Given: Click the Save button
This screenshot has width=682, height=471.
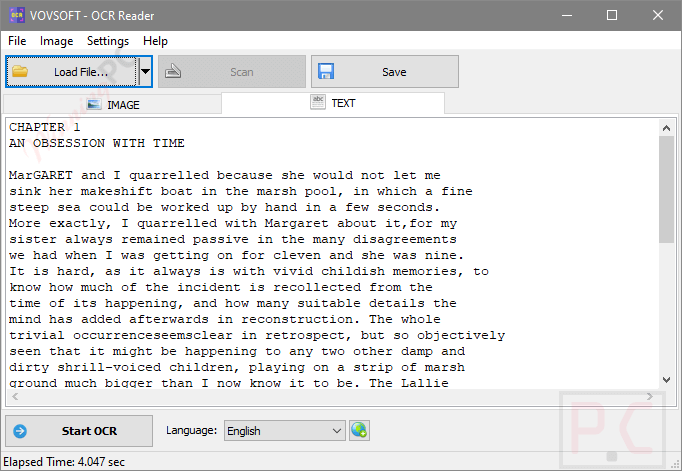Looking at the screenshot, I should 385,72.
